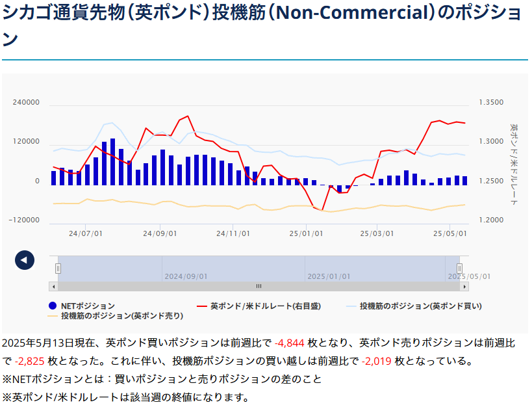Click the blue circle icon beside NETポジション
The height and width of the screenshot is (409, 532).
point(53,306)
